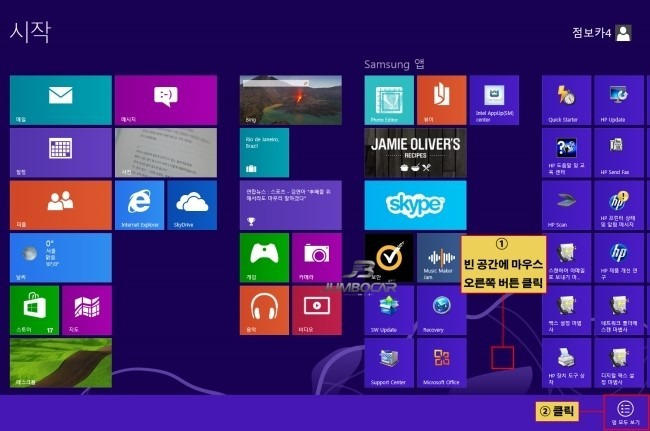
Task: Launch the Photo Editor tile
Action: click(389, 100)
